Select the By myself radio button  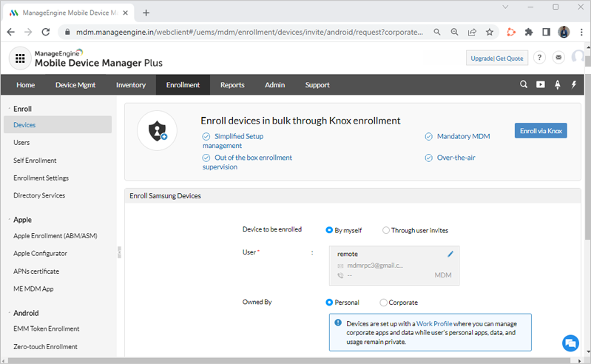330,230
